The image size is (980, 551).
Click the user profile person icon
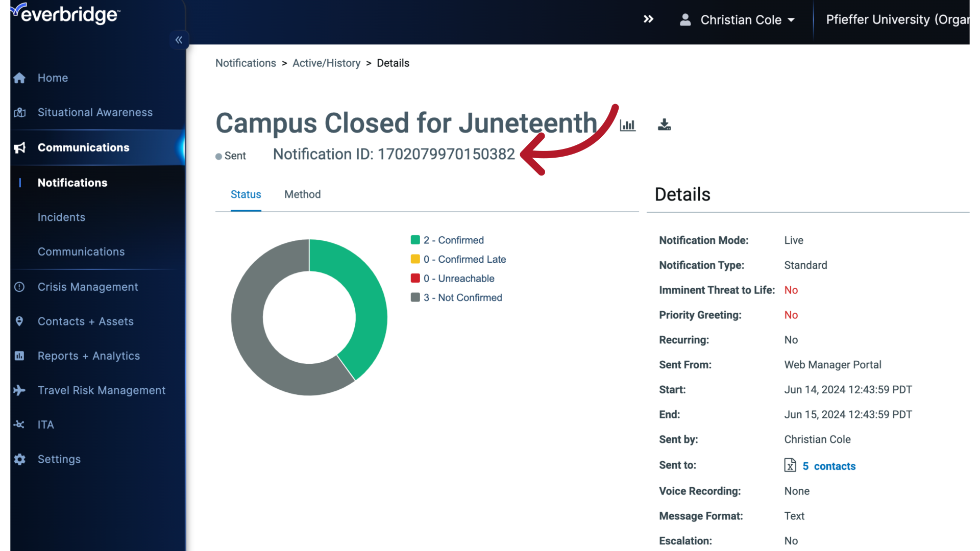pyautogui.click(x=685, y=19)
